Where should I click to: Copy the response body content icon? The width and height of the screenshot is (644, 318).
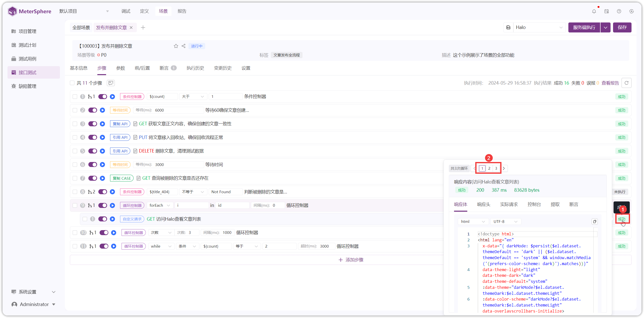[x=595, y=221]
